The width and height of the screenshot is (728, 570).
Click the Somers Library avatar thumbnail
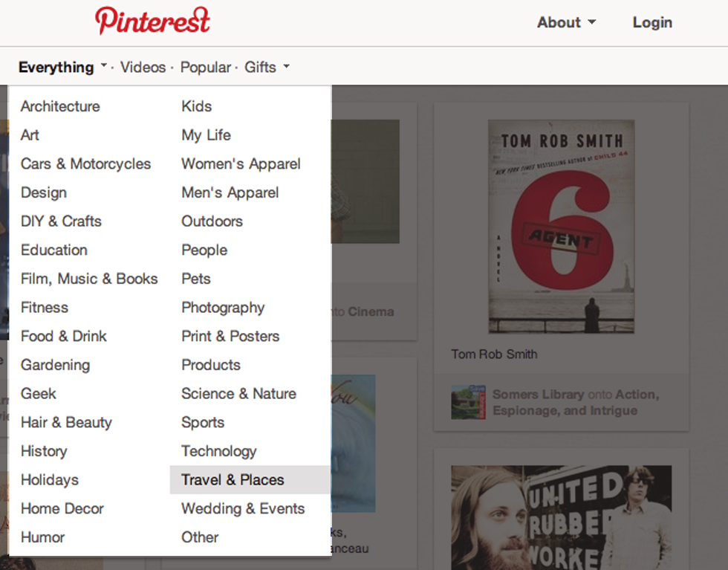tap(468, 402)
